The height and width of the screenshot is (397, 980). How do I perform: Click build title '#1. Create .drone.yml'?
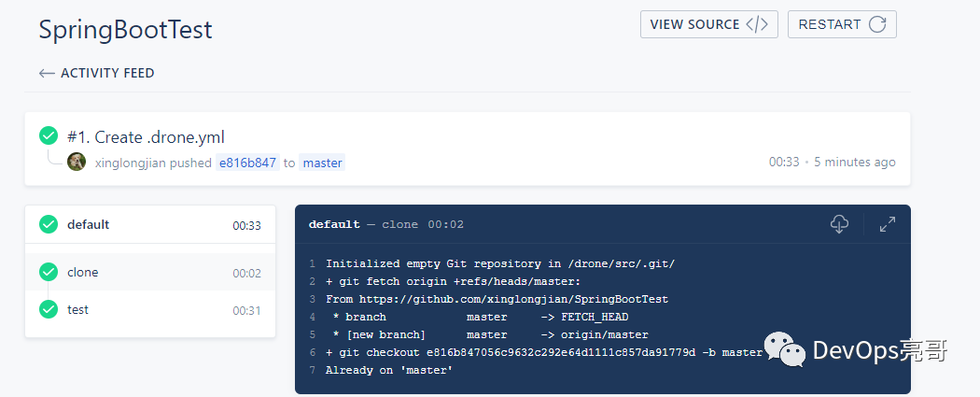[x=146, y=137]
